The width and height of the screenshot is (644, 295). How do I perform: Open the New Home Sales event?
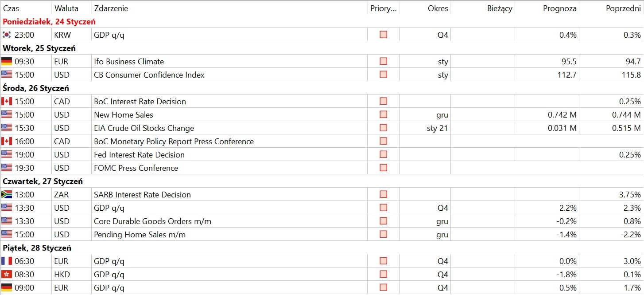(x=124, y=114)
